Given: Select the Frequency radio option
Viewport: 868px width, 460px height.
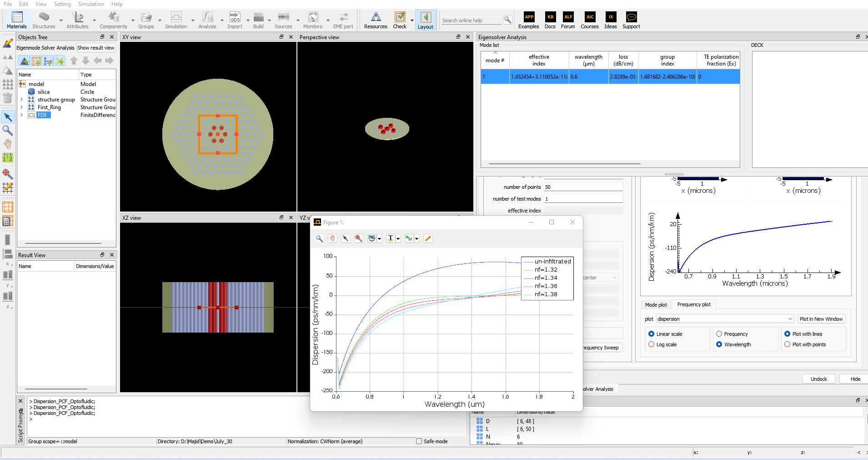Looking at the screenshot, I should coord(719,334).
